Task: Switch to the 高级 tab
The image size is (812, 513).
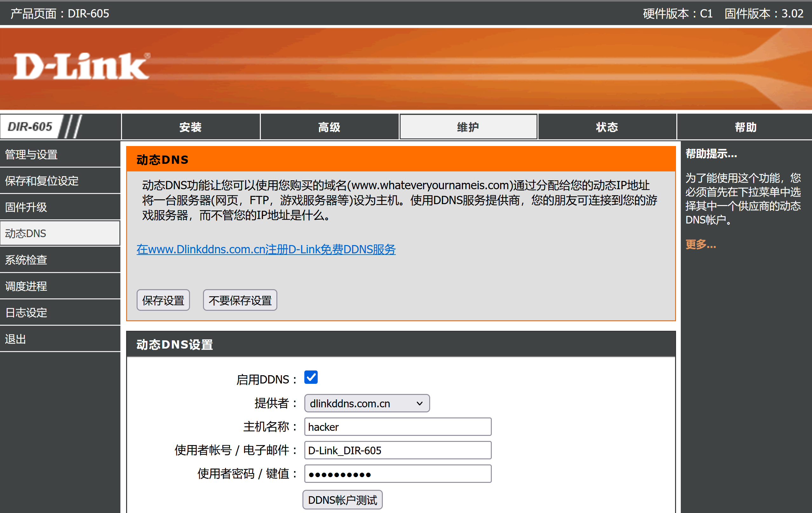Action: (329, 127)
